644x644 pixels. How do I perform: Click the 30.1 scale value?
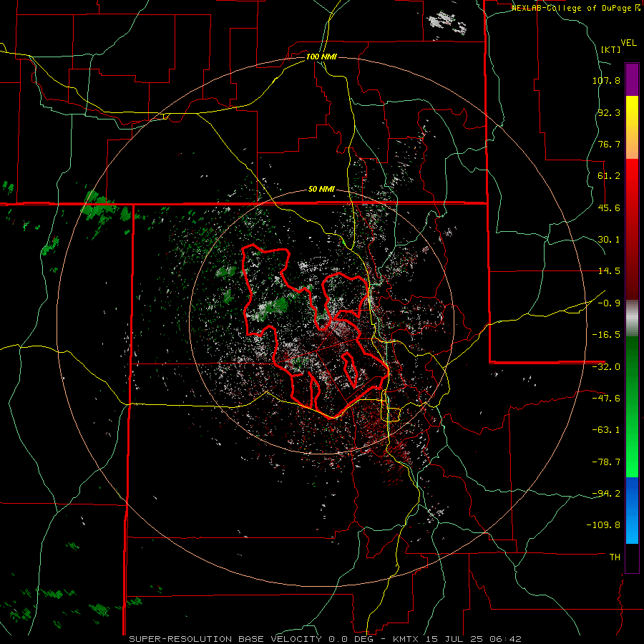(x=609, y=240)
